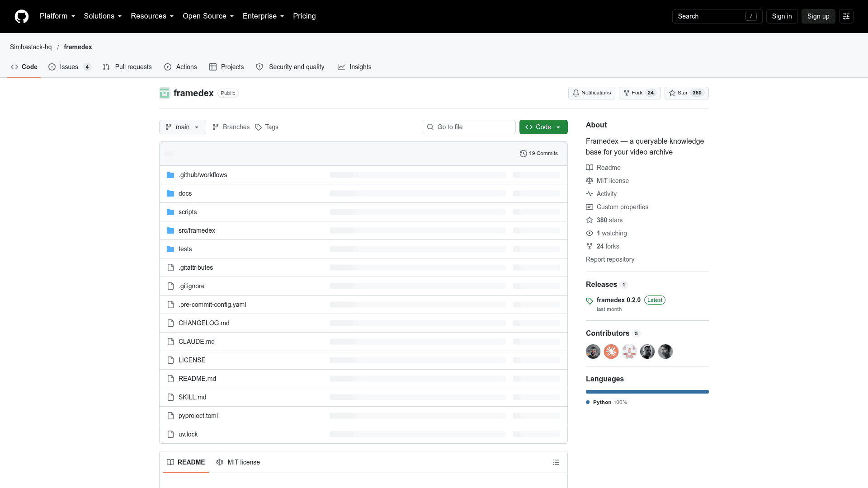Expand the Resources menu

(152, 16)
